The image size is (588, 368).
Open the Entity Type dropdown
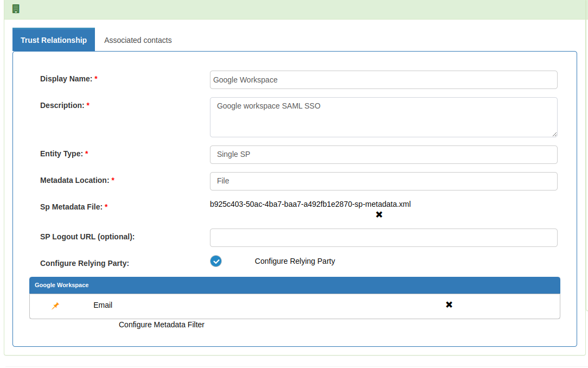[383, 154]
